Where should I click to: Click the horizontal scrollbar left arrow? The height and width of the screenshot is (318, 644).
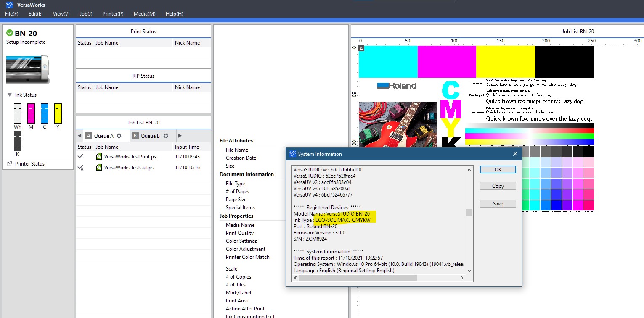point(295,278)
